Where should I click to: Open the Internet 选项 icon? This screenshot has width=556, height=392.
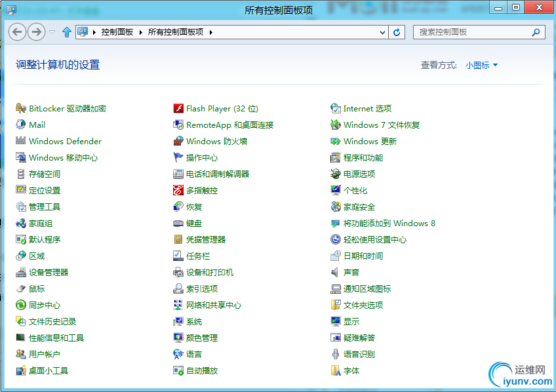click(x=336, y=108)
